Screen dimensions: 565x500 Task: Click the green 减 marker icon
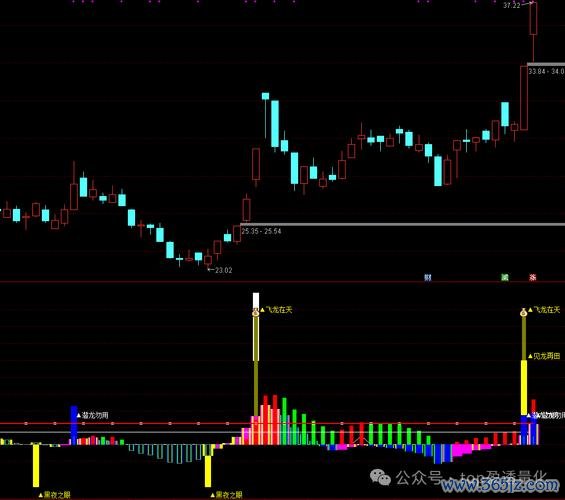coord(505,277)
